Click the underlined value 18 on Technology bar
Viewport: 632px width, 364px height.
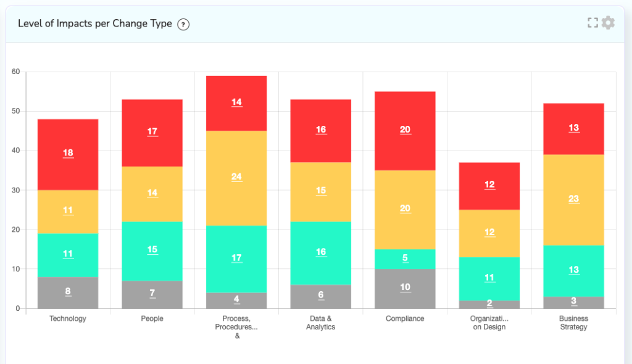pos(67,153)
